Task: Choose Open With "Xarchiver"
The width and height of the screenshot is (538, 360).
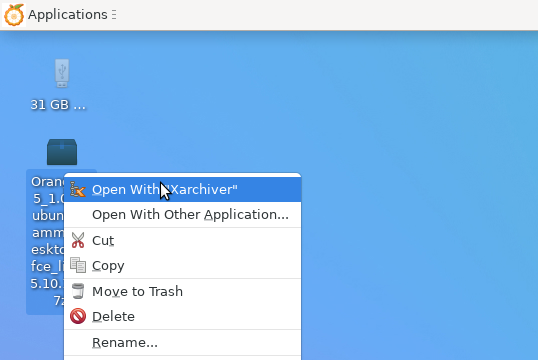Action: click(183, 189)
